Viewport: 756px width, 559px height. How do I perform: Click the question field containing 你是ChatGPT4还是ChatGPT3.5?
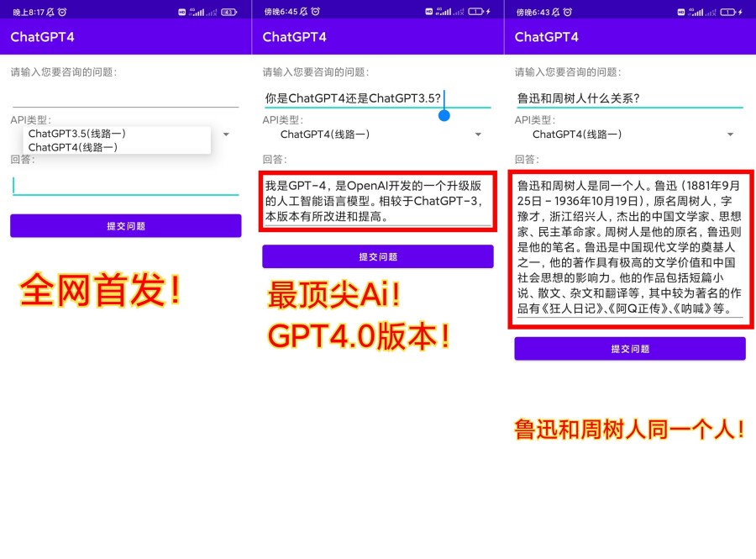pyautogui.click(x=353, y=98)
